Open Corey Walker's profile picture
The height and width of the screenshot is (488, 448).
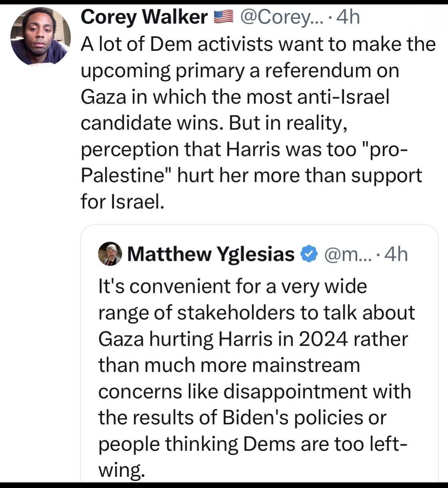click(x=40, y=36)
